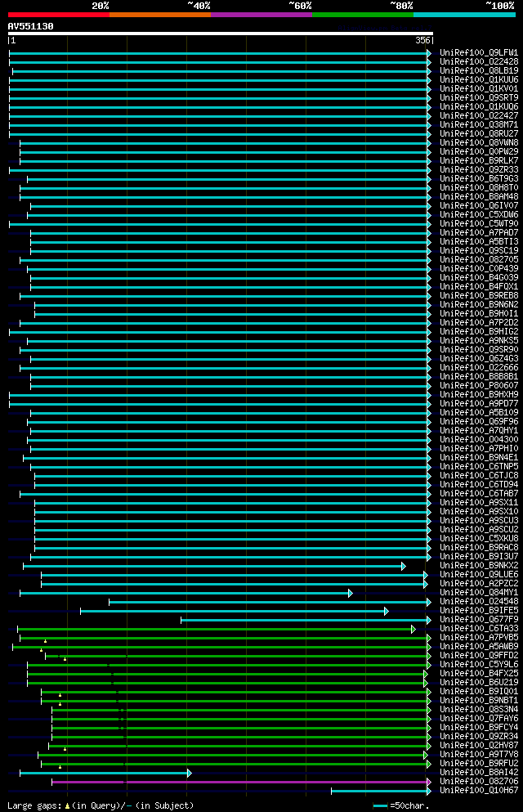Open hit UniRef100_Q38M71
523x812 pixels.
tap(479, 124)
